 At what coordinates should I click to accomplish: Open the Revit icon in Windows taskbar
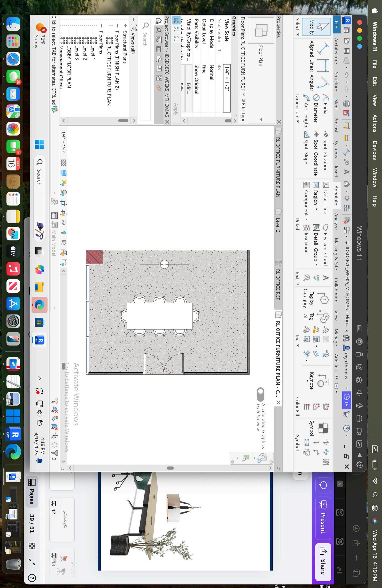pyautogui.click(x=39, y=340)
